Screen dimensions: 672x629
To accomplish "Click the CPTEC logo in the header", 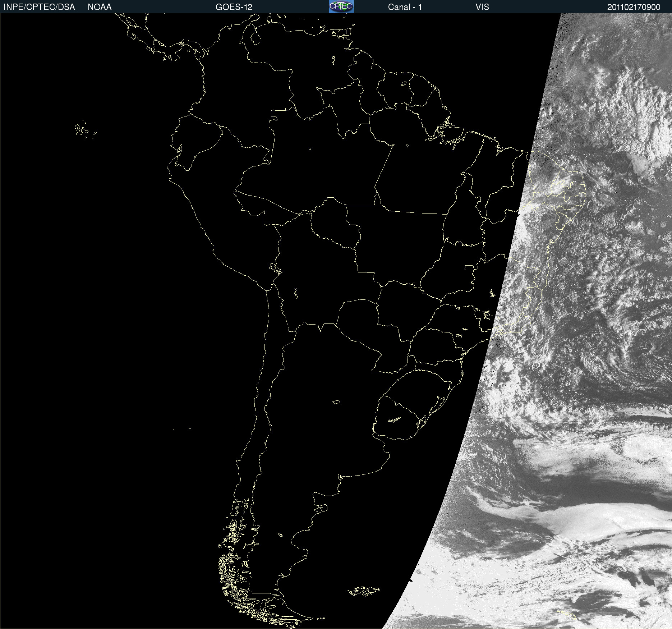I will tap(341, 6).
